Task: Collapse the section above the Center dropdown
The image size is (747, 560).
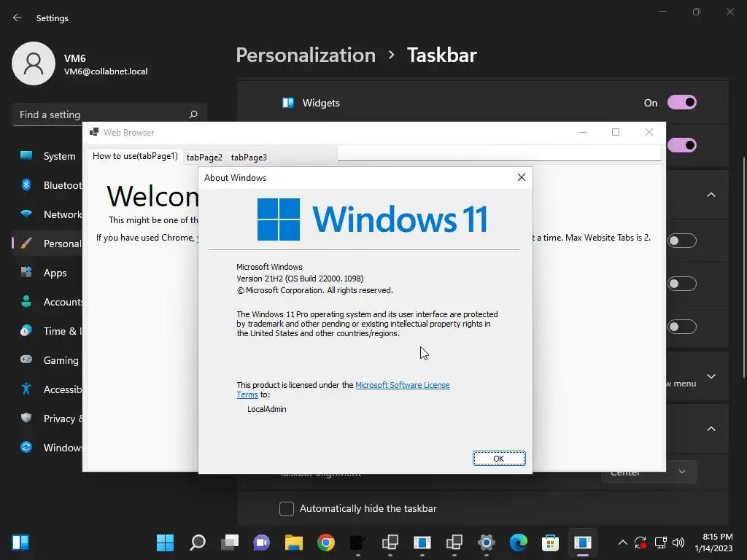Action: pos(711,429)
